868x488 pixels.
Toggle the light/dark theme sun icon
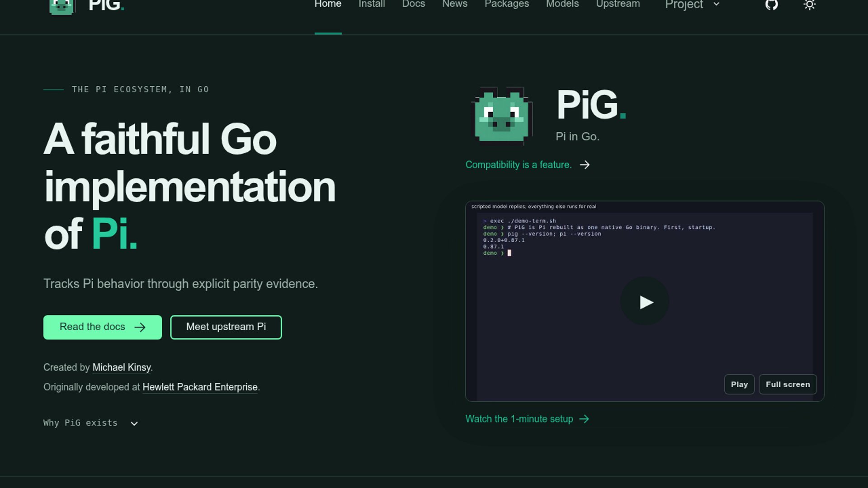point(809,5)
